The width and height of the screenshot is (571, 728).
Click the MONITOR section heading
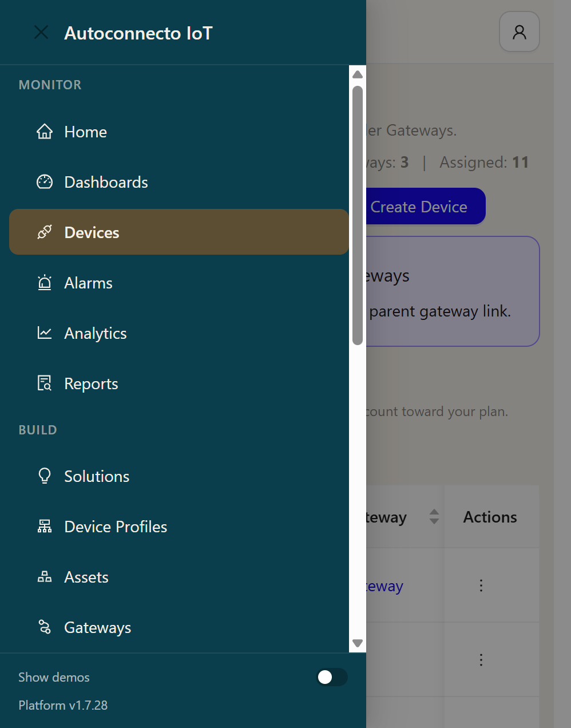50,85
